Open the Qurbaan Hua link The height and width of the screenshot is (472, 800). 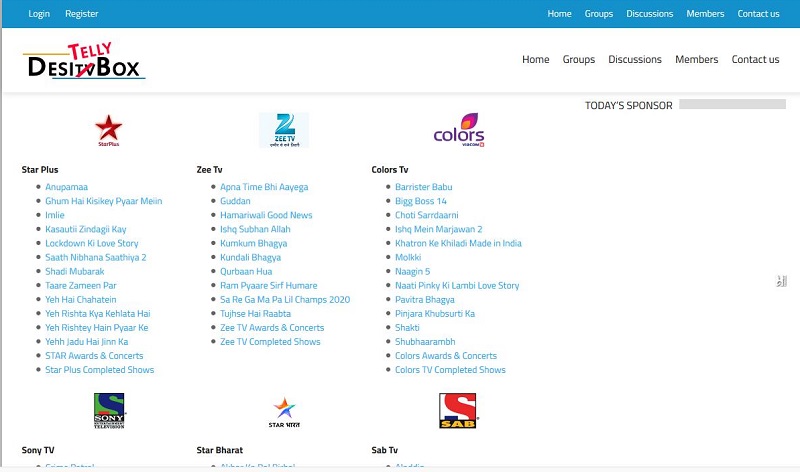click(246, 271)
